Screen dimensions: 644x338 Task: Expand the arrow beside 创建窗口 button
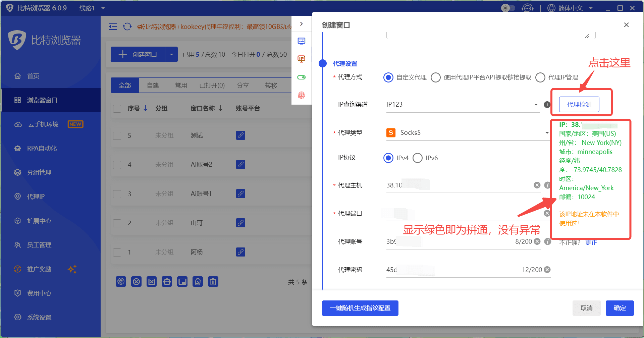[x=171, y=54]
